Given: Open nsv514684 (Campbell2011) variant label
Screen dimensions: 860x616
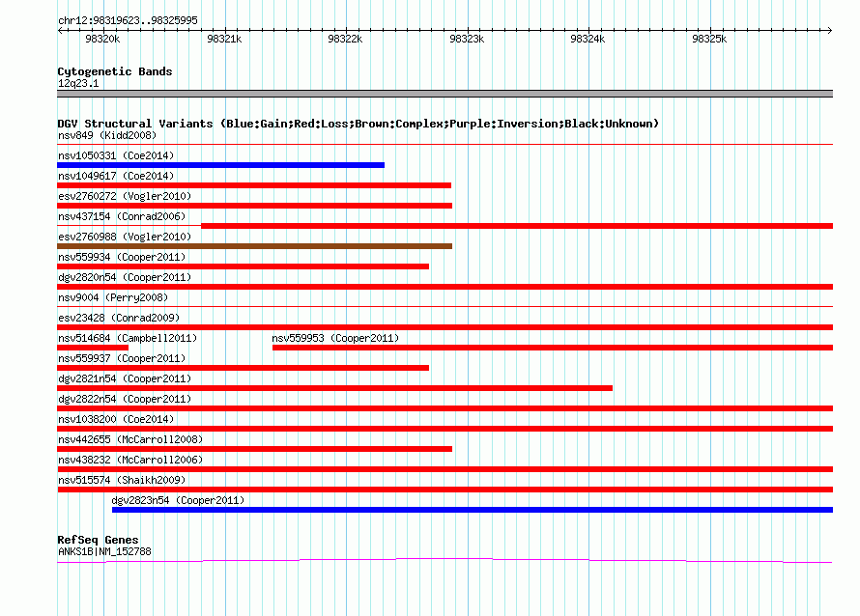Looking at the screenshot, I should click(x=128, y=338).
